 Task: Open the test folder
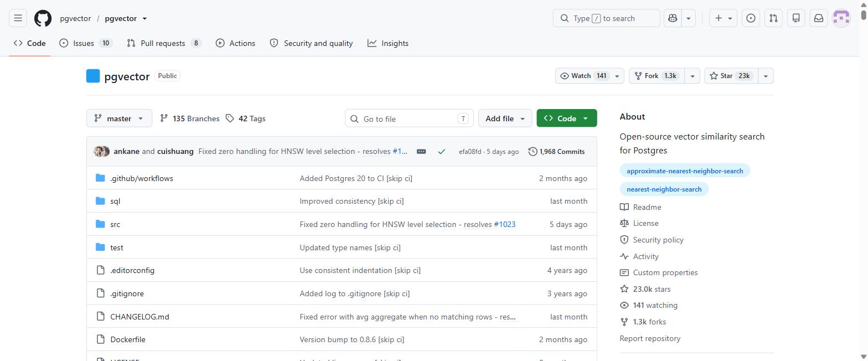tap(117, 247)
